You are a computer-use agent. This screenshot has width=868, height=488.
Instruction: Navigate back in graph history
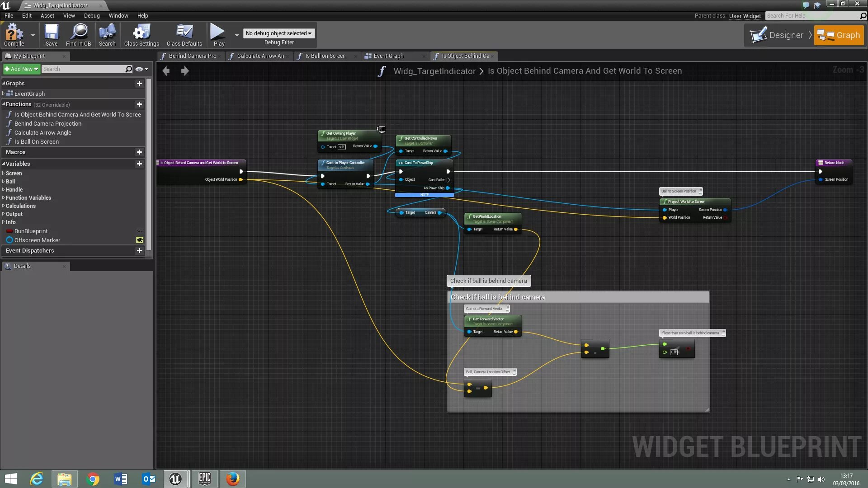tap(166, 70)
